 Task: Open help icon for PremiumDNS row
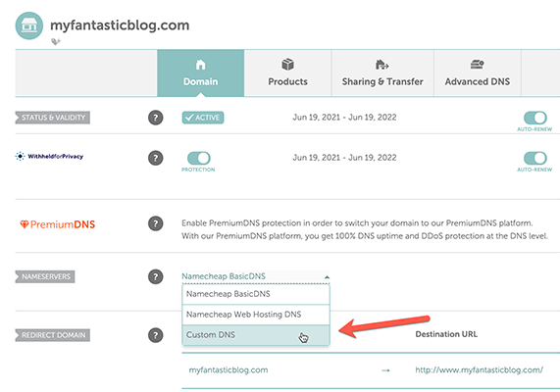pyautogui.click(x=155, y=223)
